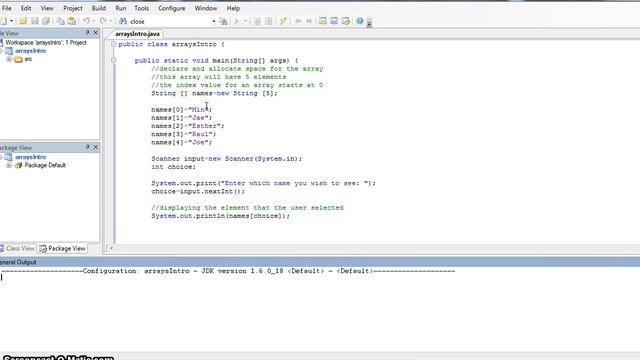
Task: Open the Help menu
Action: tap(233, 8)
